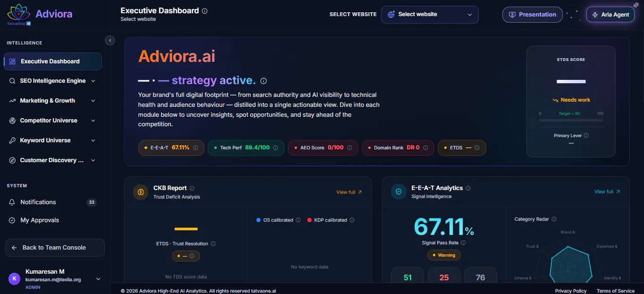Open View full link in CKB Report
Screen dimensions: 644x294
(349, 192)
